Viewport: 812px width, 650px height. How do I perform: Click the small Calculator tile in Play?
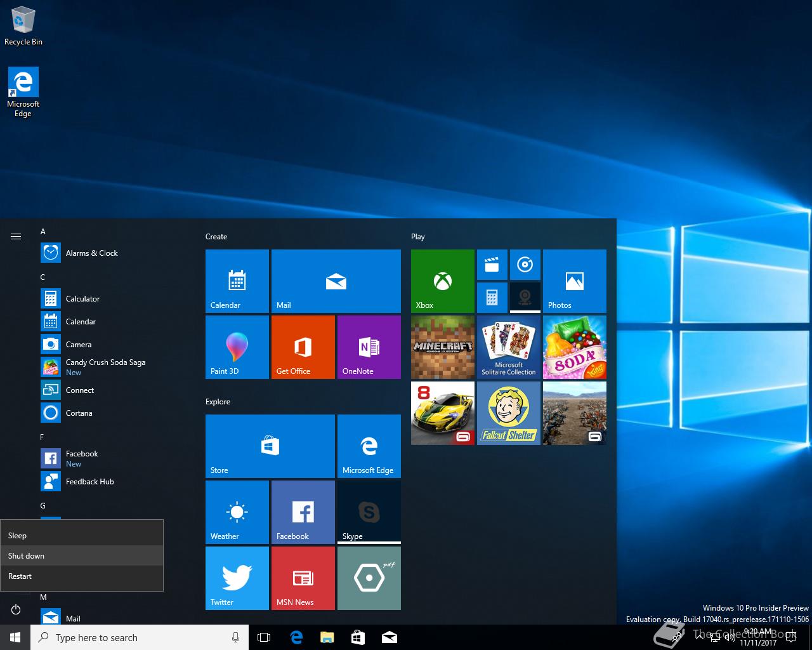pos(492,298)
